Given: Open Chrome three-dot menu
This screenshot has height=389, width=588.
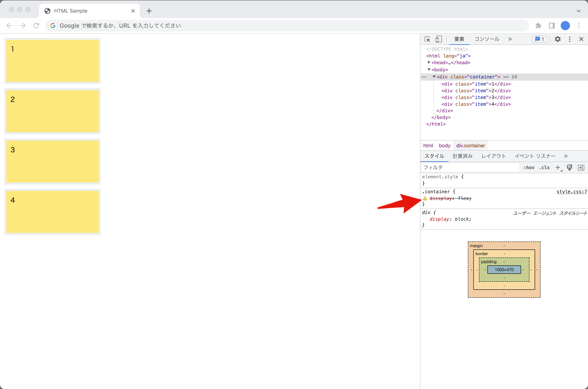Looking at the screenshot, I should [579, 26].
